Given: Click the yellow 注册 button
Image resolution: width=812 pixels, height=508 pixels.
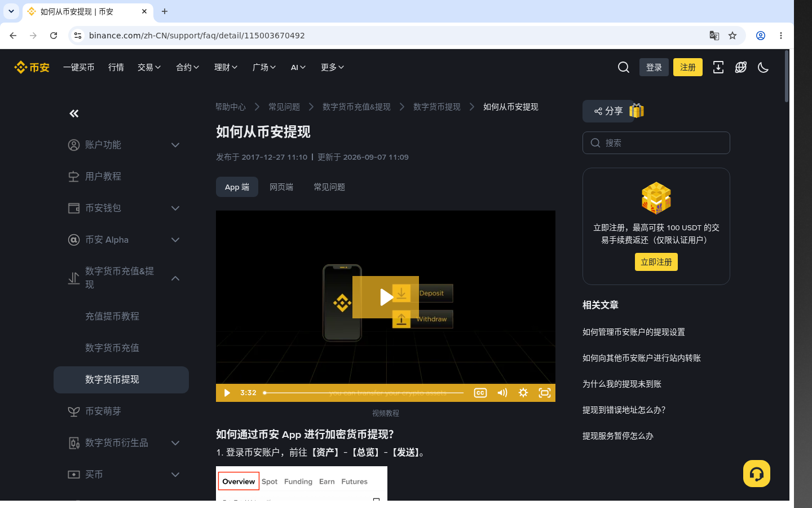Looking at the screenshot, I should coord(688,67).
